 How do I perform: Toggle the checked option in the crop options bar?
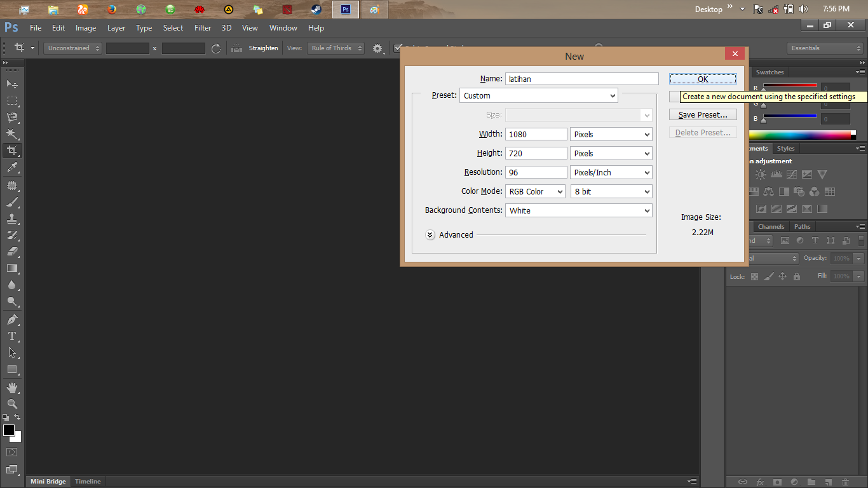[398, 48]
